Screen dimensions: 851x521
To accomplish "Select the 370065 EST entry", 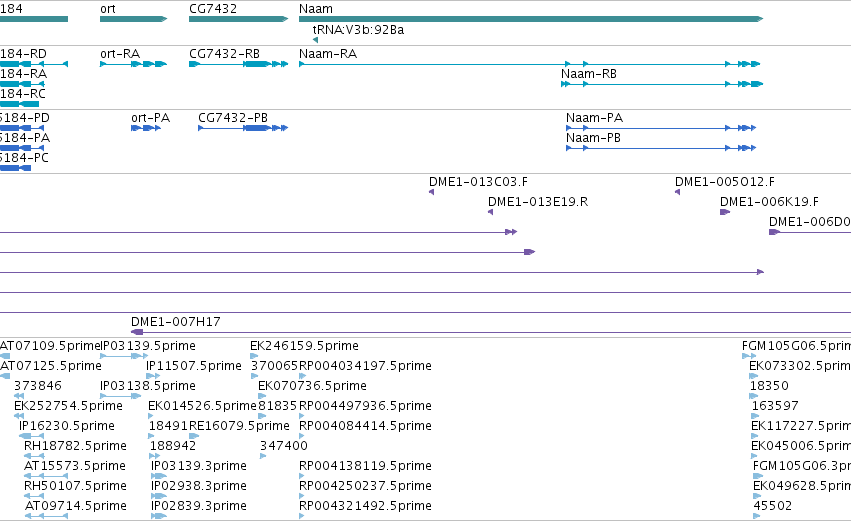I will (274, 366).
